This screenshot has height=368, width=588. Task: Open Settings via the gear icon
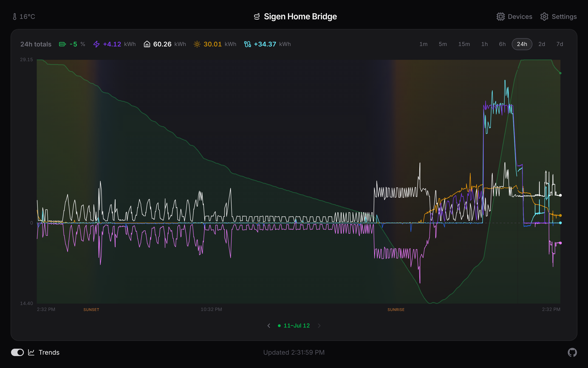click(x=544, y=17)
